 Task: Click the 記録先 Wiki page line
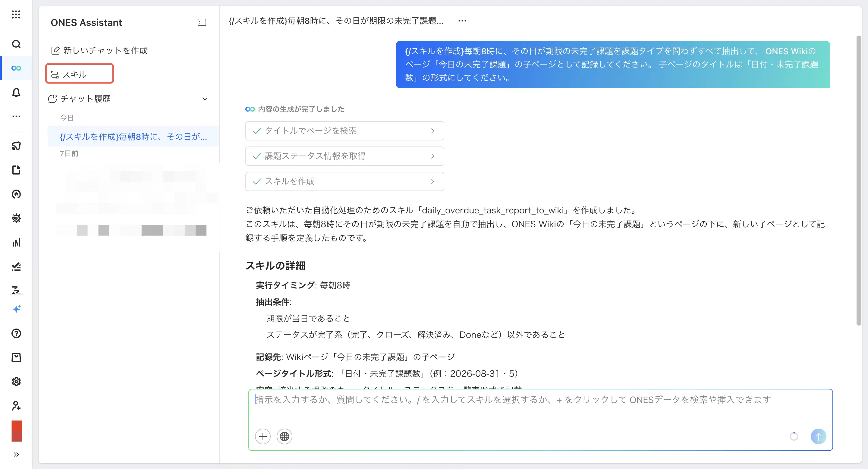pos(356,357)
